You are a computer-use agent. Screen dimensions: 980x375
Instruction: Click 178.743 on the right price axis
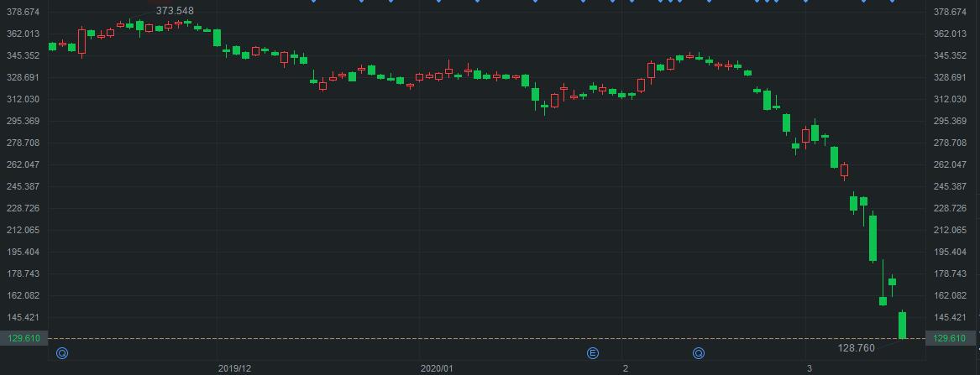coord(950,274)
